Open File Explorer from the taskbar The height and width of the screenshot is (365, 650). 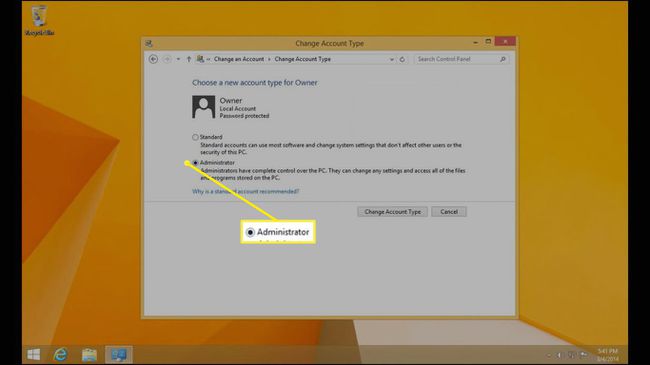tap(89, 355)
